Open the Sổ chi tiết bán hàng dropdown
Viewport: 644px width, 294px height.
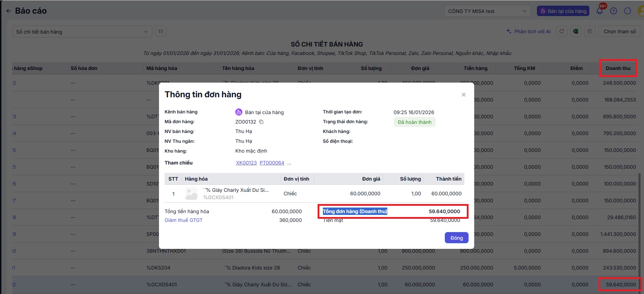(x=82, y=32)
